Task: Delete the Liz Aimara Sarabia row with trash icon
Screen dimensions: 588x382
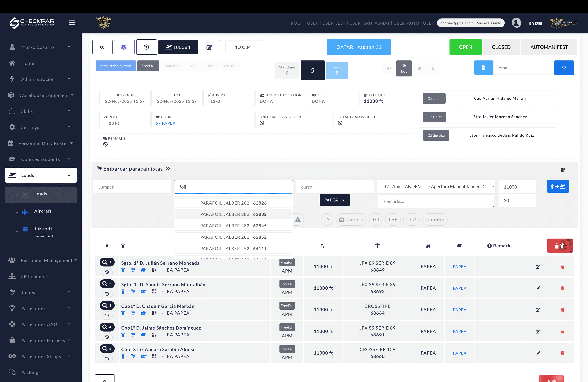Action: tap(563, 353)
